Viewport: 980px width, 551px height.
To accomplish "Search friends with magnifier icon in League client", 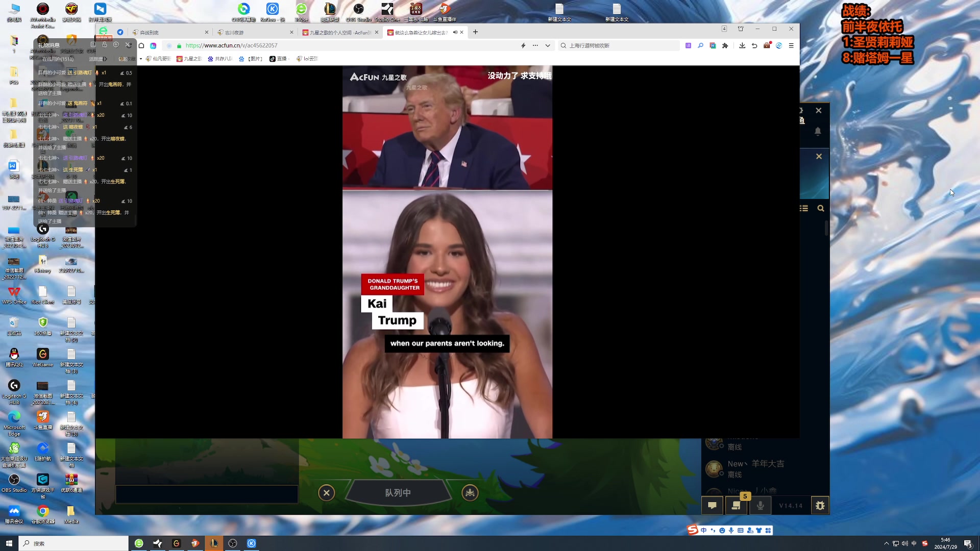I will 821,208.
